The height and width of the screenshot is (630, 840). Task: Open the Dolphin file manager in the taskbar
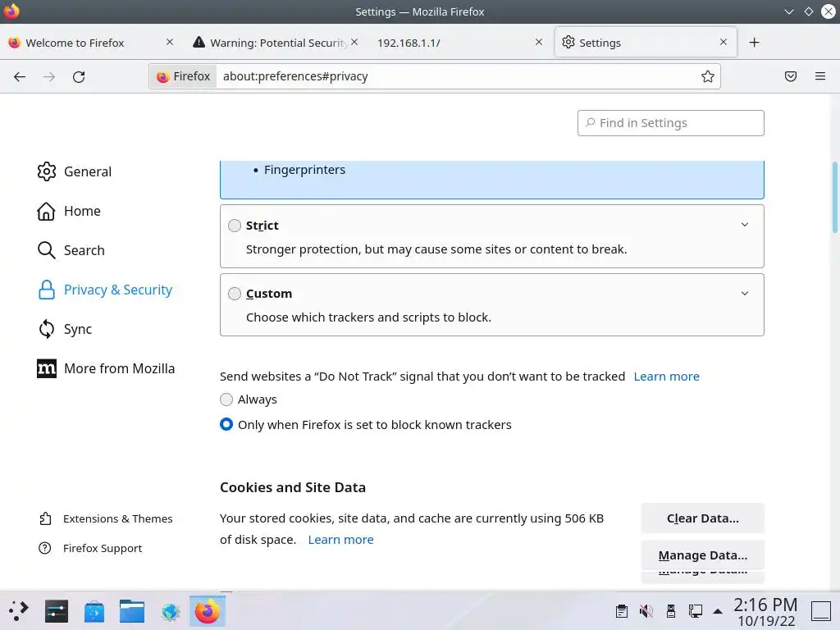click(x=132, y=611)
